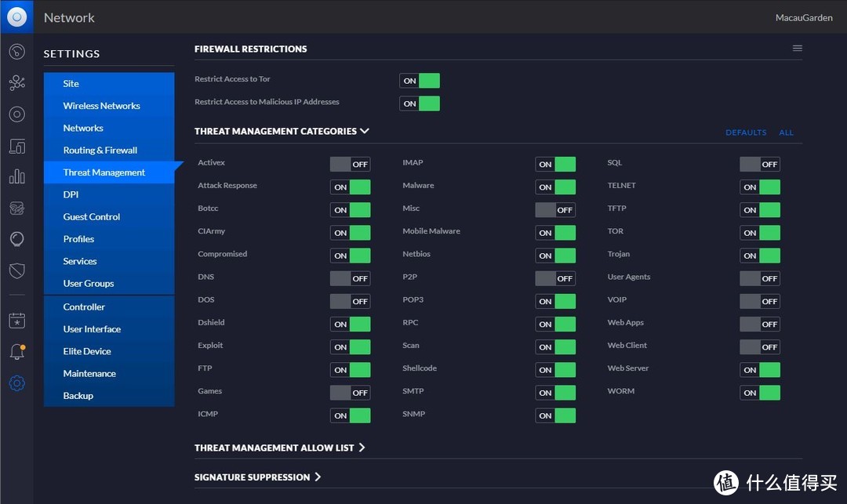Open the Events calendar icon
Screen dimensions: 847x504
pos(16,321)
